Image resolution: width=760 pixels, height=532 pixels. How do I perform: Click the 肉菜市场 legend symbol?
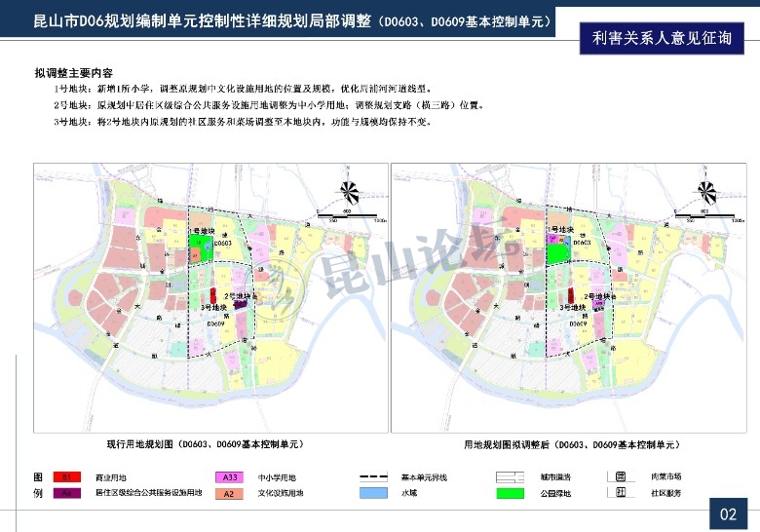tap(620, 477)
